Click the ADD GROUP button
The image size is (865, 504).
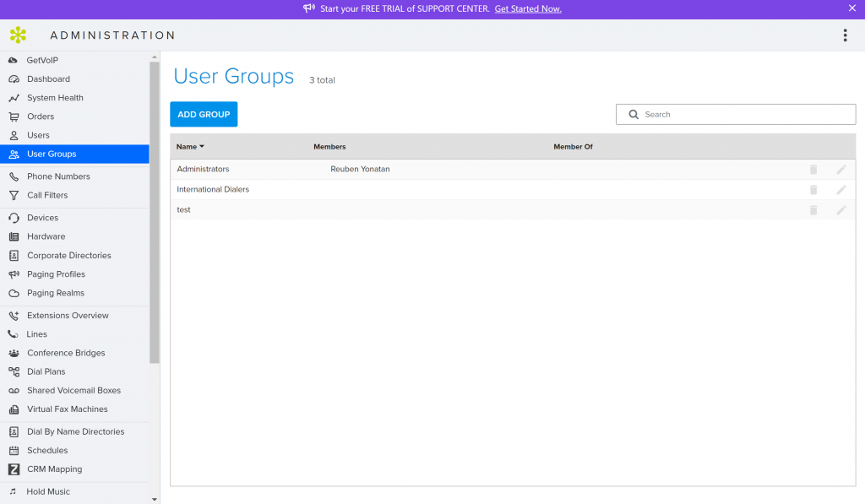point(204,114)
